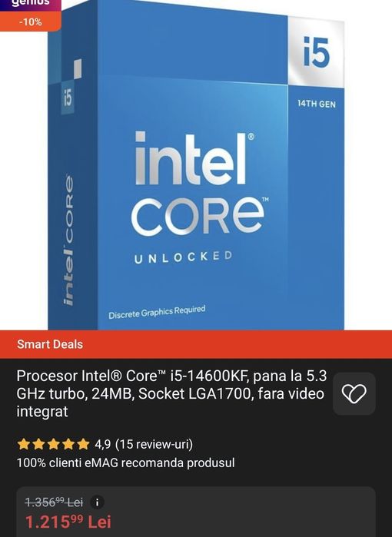Click the crossed-out 1.356,99 Lei price

[x=54, y=502]
